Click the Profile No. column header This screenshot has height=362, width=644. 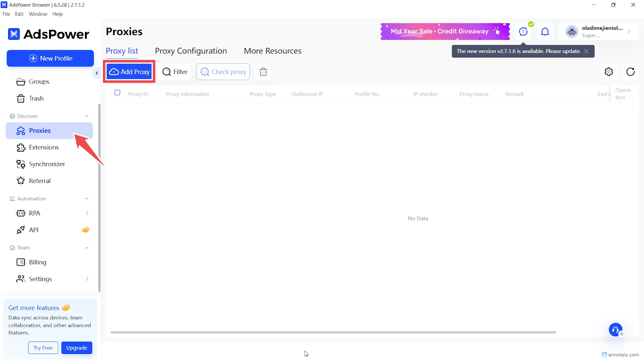(x=367, y=94)
